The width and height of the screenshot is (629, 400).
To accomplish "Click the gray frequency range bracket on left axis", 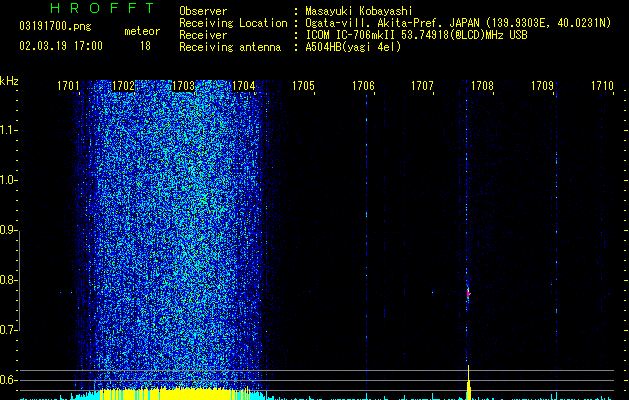I will (x=20, y=280).
